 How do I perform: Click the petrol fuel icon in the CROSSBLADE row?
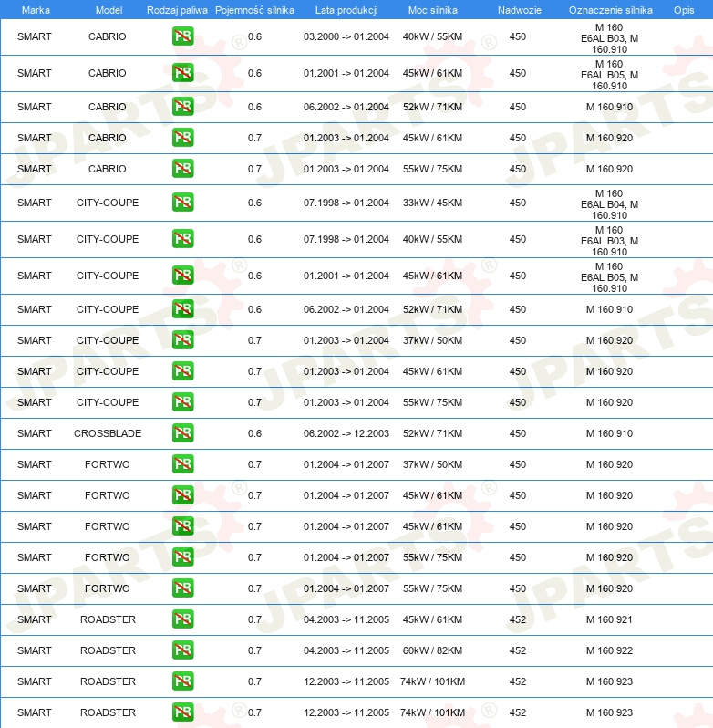(182, 433)
